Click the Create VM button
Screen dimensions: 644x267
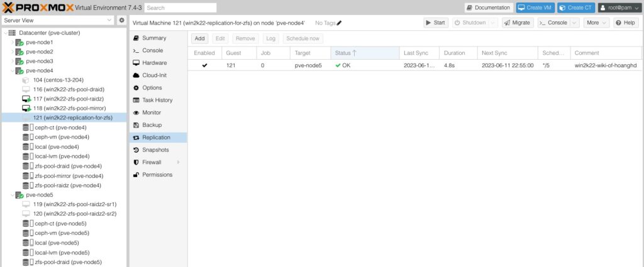(x=536, y=8)
